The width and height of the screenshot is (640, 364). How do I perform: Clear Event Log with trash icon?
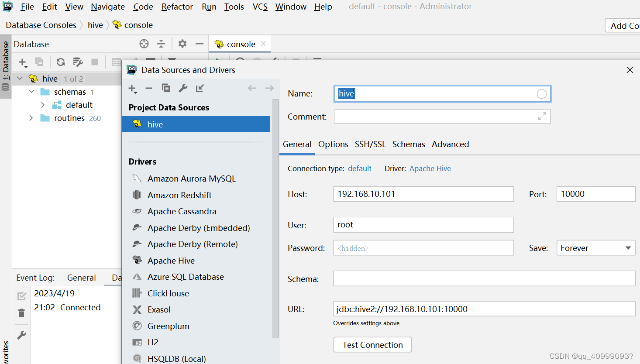[x=21, y=313]
